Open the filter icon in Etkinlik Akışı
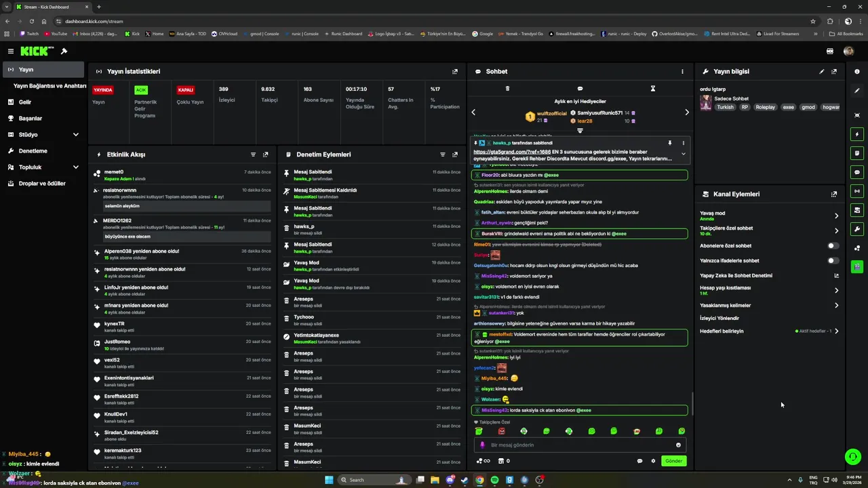This screenshot has width=868, height=488. [x=253, y=155]
